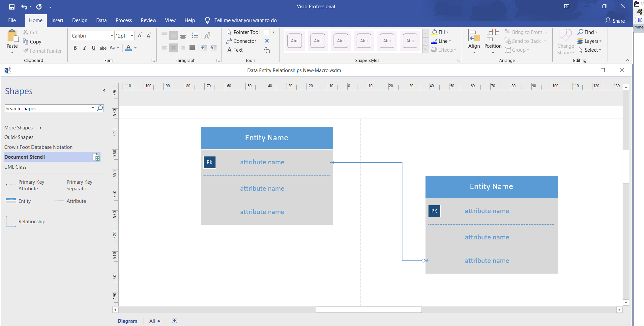
Task: Click the search shapes magnifier icon
Action: pyautogui.click(x=100, y=108)
